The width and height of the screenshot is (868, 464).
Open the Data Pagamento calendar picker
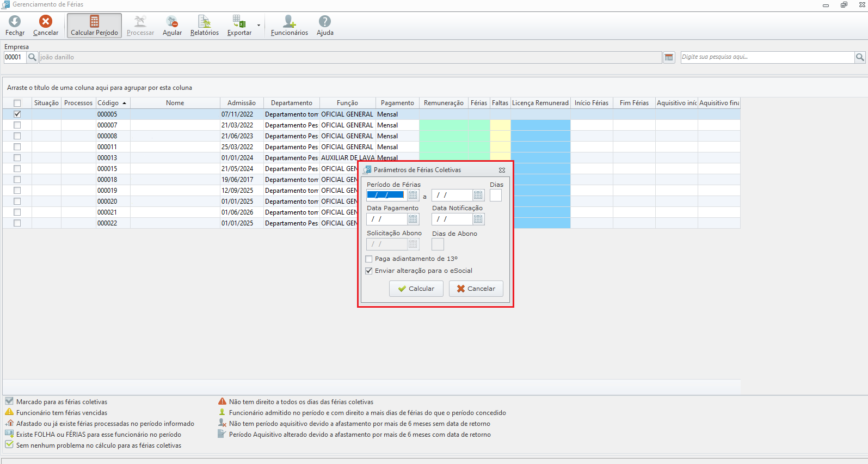413,219
